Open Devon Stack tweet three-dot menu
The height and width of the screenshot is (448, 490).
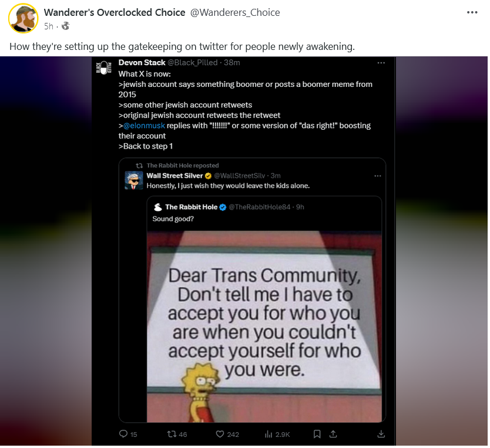click(x=381, y=63)
